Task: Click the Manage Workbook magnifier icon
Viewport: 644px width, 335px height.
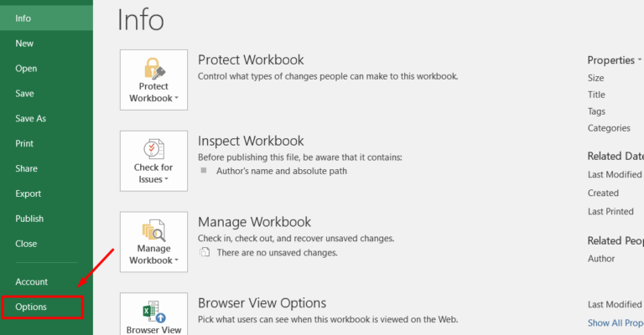Action: click(153, 229)
